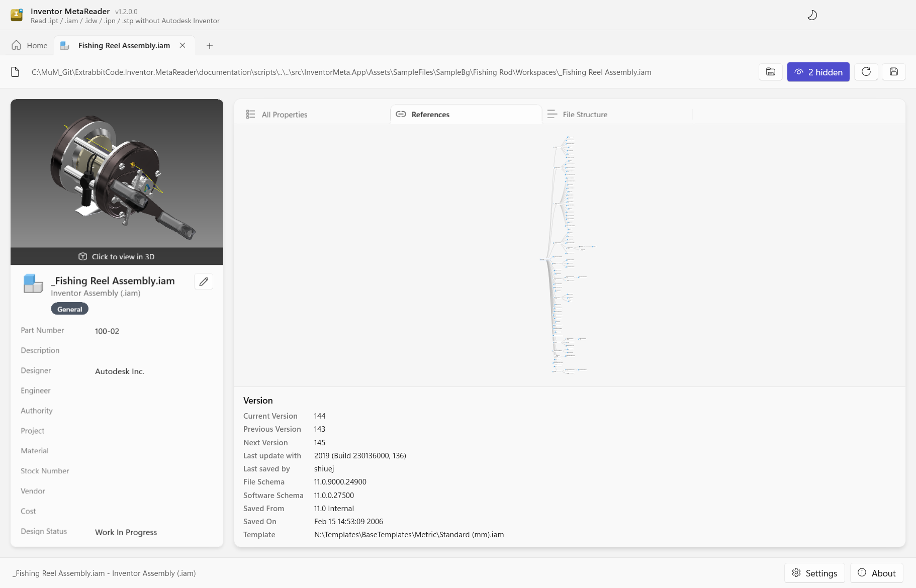The image size is (916, 588).
Task: Open the About dialog
Action: click(x=877, y=573)
